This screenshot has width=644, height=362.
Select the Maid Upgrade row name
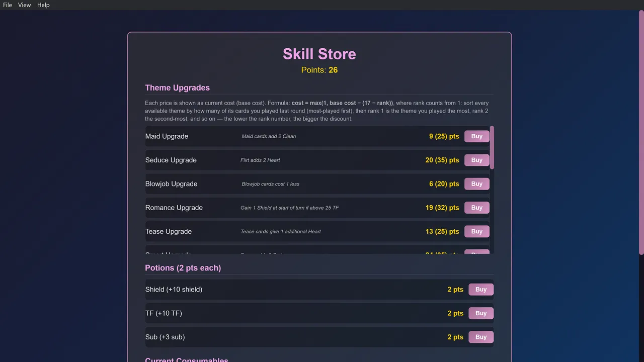tap(167, 136)
